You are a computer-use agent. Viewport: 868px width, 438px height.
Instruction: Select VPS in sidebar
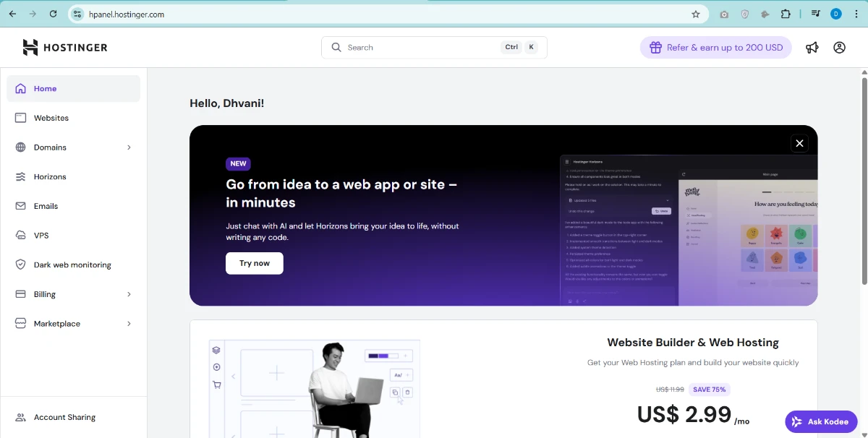[73, 236]
